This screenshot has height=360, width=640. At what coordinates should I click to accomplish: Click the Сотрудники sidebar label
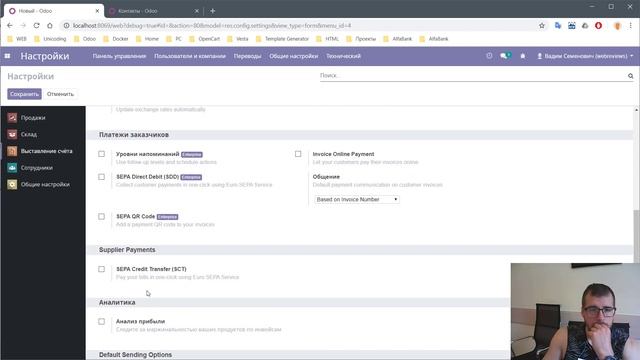[37, 168]
